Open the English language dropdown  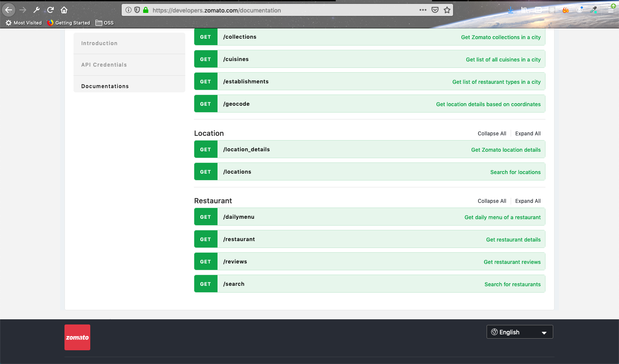coord(520,332)
